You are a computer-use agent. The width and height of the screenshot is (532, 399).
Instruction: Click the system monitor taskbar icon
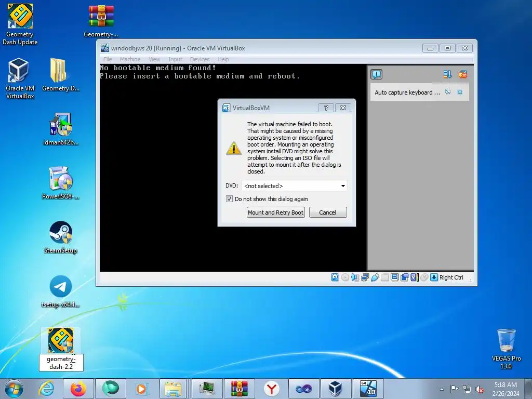pos(207,389)
